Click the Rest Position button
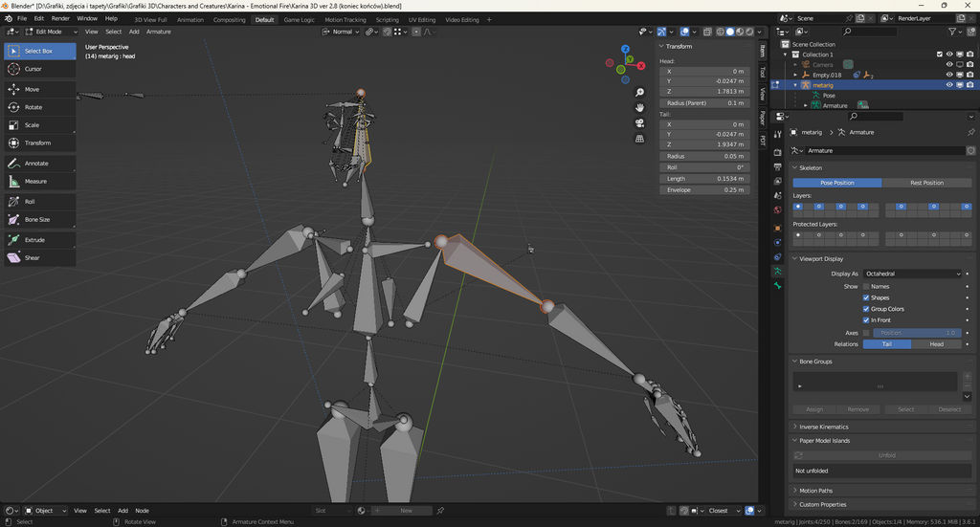Viewport: 980px width, 527px height. pos(926,183)
